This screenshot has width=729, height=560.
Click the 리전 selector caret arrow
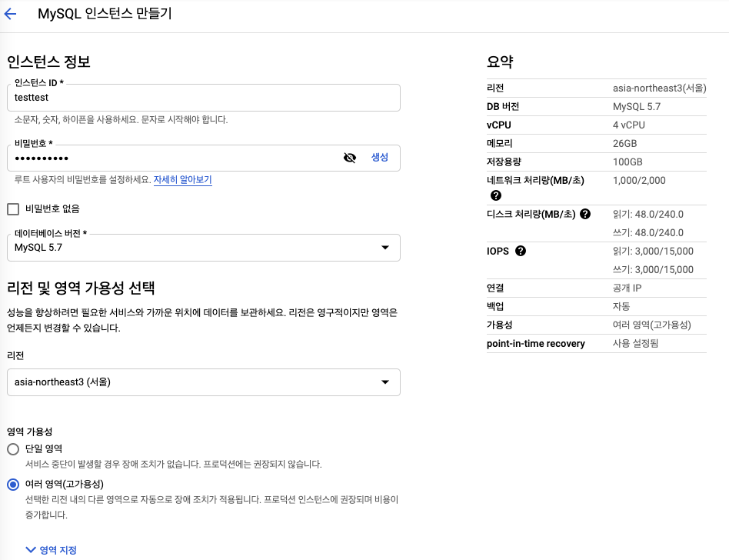385,382
